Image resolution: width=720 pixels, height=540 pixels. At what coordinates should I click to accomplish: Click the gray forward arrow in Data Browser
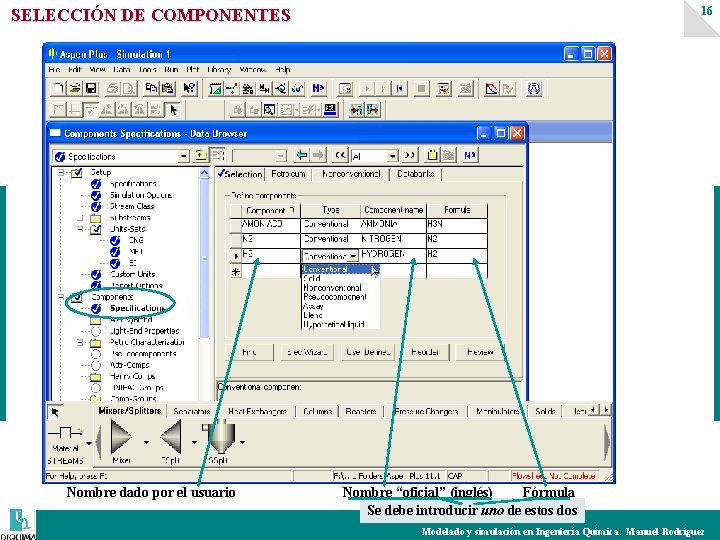pyautogui.click(x=318, y=155)
